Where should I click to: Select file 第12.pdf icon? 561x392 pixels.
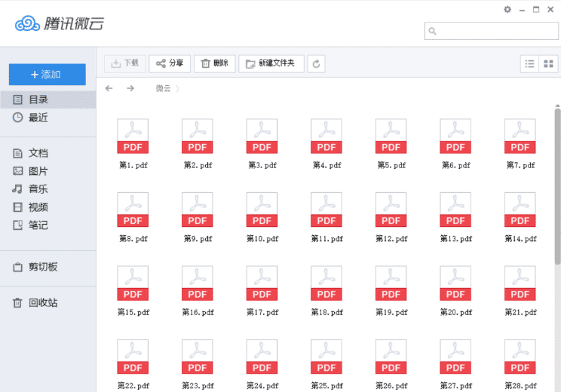tap(391, 210)
